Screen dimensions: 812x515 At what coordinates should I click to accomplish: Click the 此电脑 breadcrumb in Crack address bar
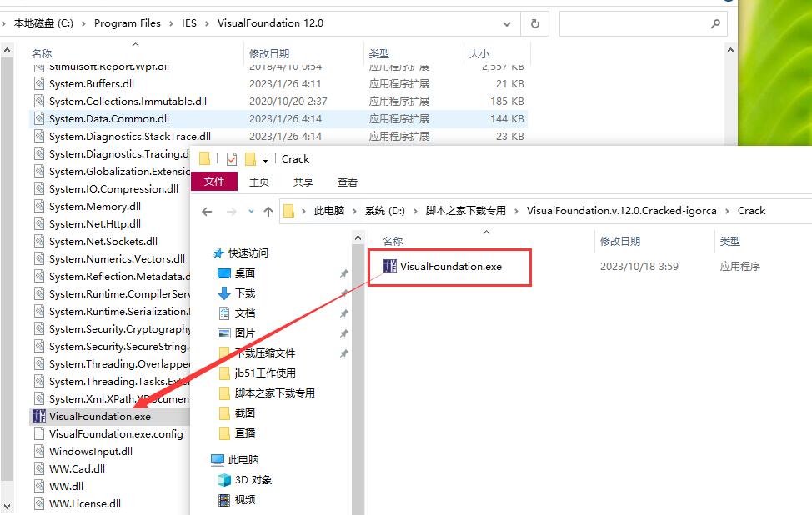click(x=328, y=211)
